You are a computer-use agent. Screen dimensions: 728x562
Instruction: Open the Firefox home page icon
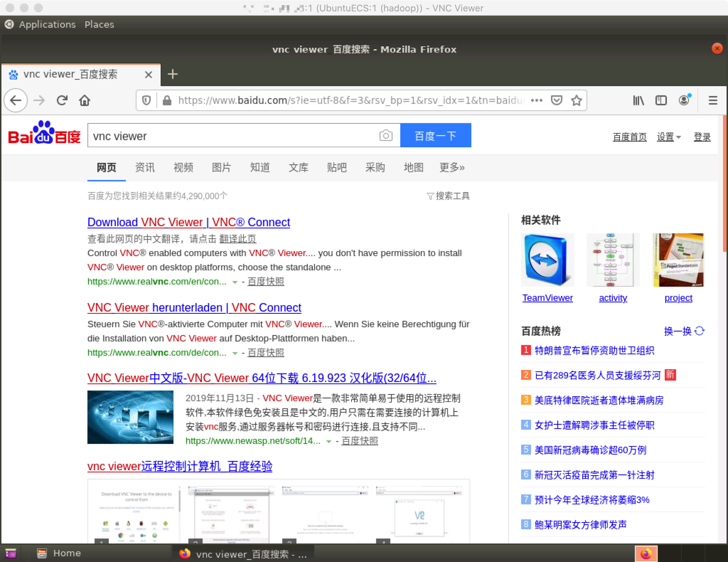coord(85,101)
